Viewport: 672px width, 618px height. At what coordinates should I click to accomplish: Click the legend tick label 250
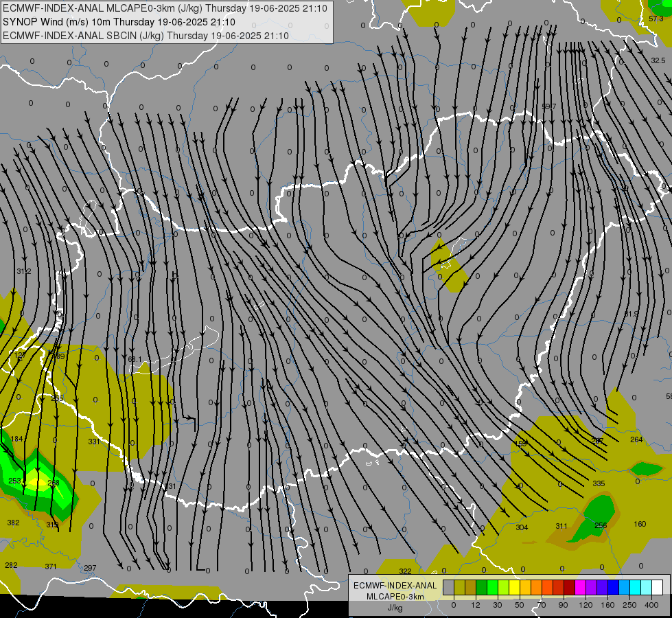point(629,605)
